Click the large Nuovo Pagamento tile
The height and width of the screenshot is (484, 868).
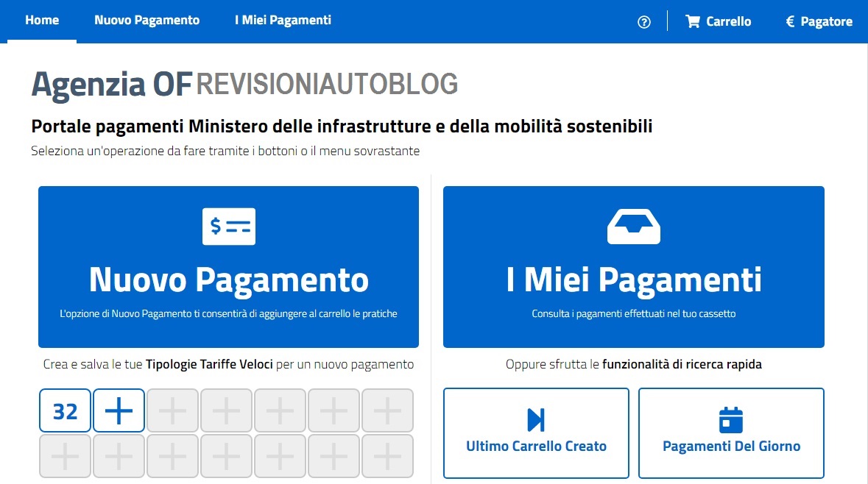[229, 266]
